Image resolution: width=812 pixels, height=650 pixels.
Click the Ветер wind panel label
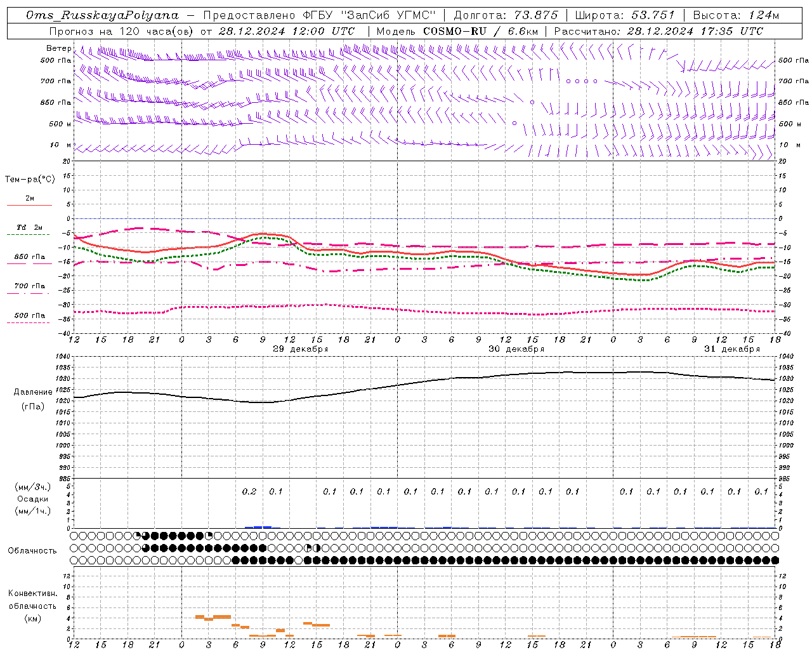tap(58, 48)
